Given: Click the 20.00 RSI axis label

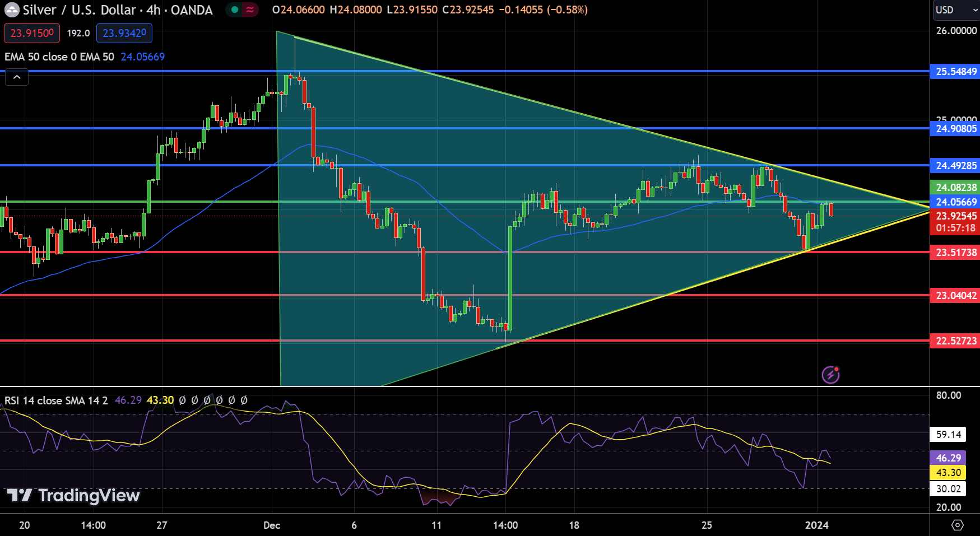Looking at the screenshot, I should tap(948, 507).
